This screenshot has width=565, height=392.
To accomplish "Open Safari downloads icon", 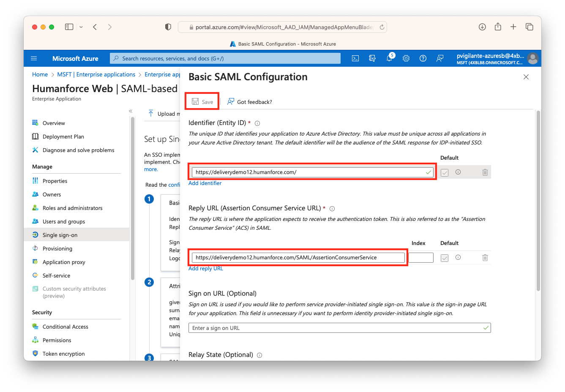I will tap(482, 27).
